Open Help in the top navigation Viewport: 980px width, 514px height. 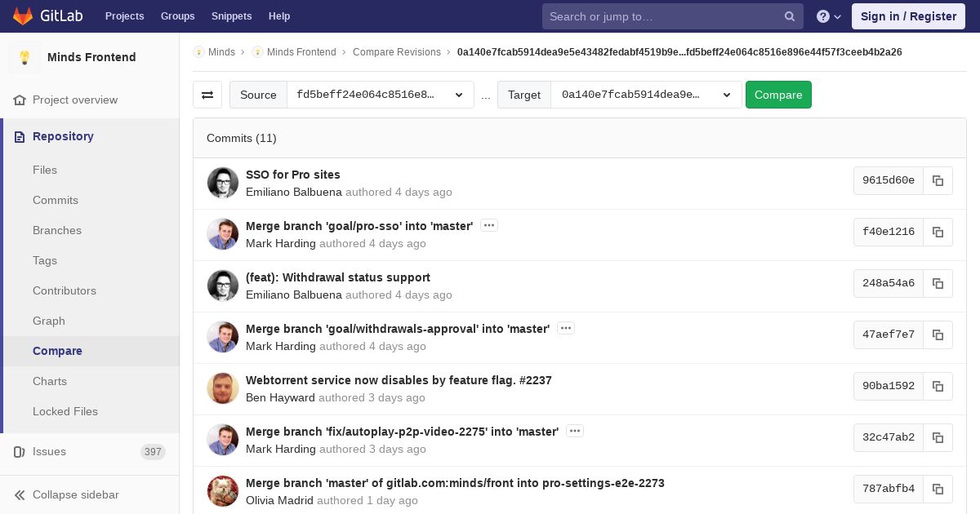[x=279, y=16]
